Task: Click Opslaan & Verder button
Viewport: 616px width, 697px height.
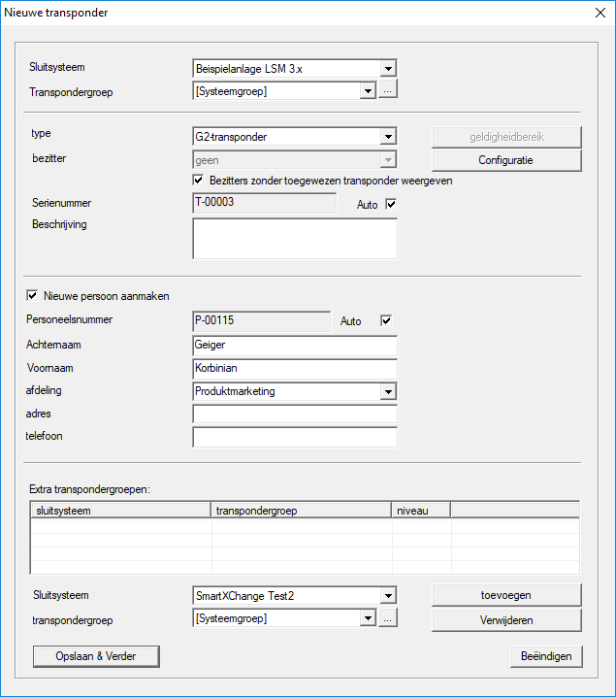Action: coord(95,656)
